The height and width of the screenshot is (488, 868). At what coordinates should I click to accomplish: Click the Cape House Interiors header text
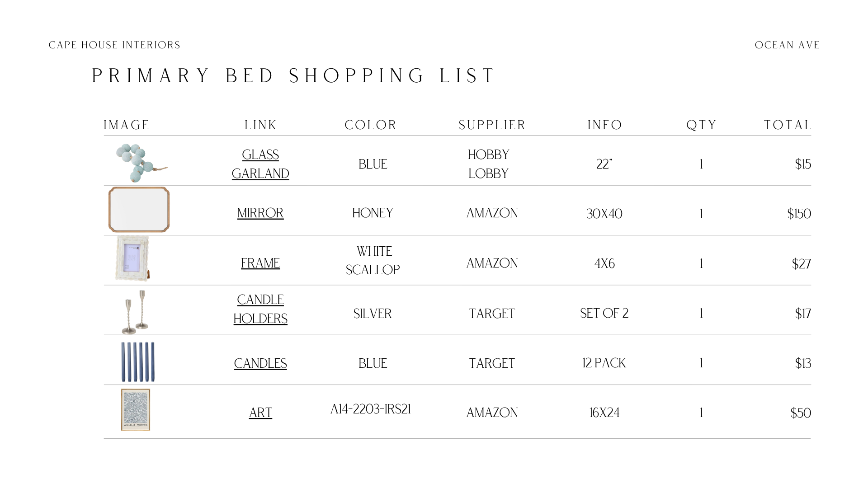tap(114, 45)
